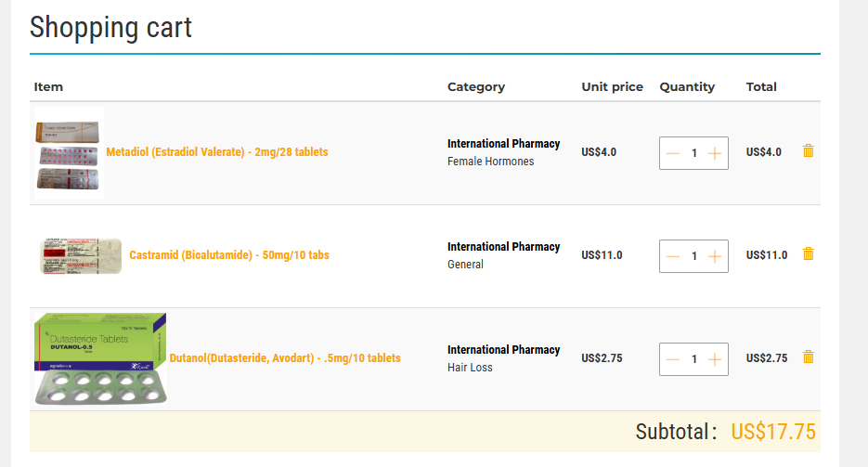
Task: Decrease Metadiol quantity with minus button
Action: [673, 153]
